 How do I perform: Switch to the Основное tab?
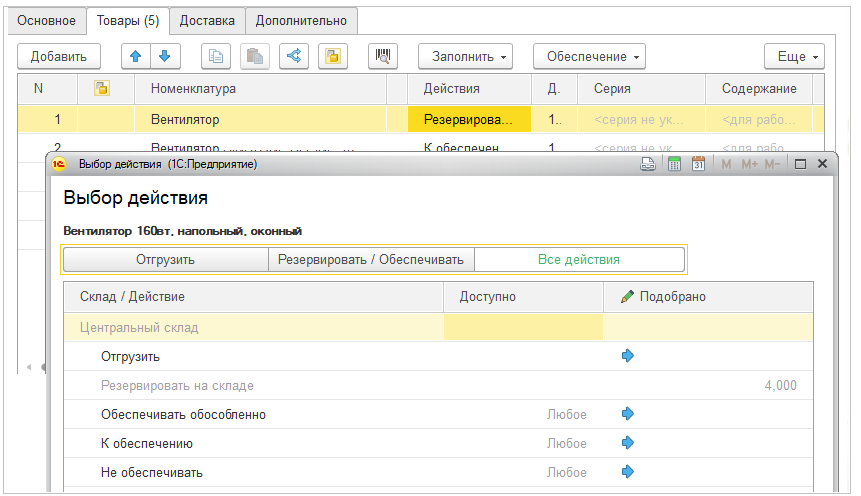point(46,21)
